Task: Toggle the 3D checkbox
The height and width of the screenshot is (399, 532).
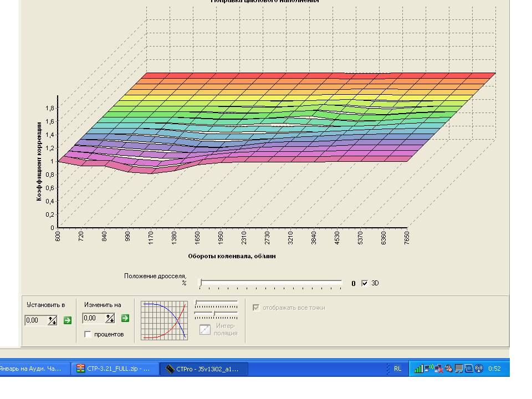Action: 365,283
